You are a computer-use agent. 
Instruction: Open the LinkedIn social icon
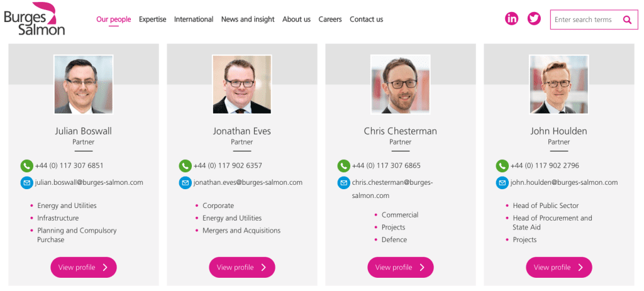tap(512, 19)
